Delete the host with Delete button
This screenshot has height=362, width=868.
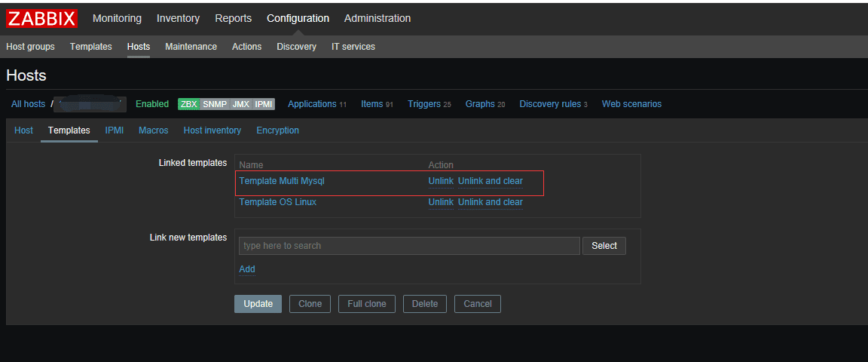[x=424, y=304]
